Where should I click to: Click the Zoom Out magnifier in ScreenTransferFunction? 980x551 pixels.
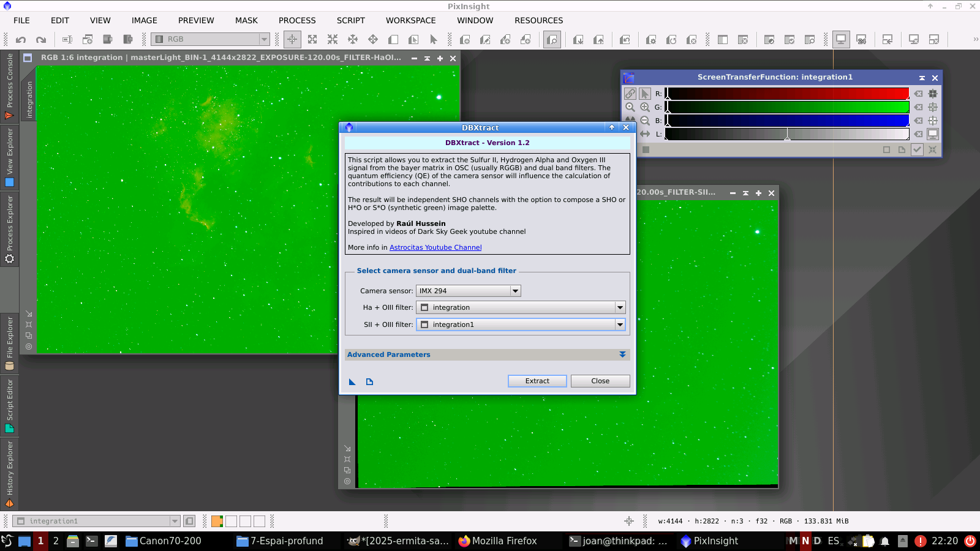pos(644,121)
